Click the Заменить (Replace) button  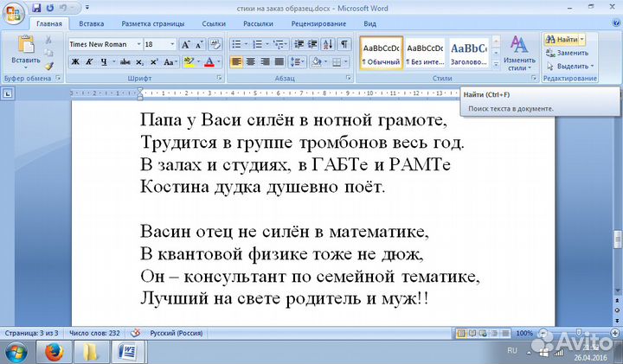(x=568, y=53)
